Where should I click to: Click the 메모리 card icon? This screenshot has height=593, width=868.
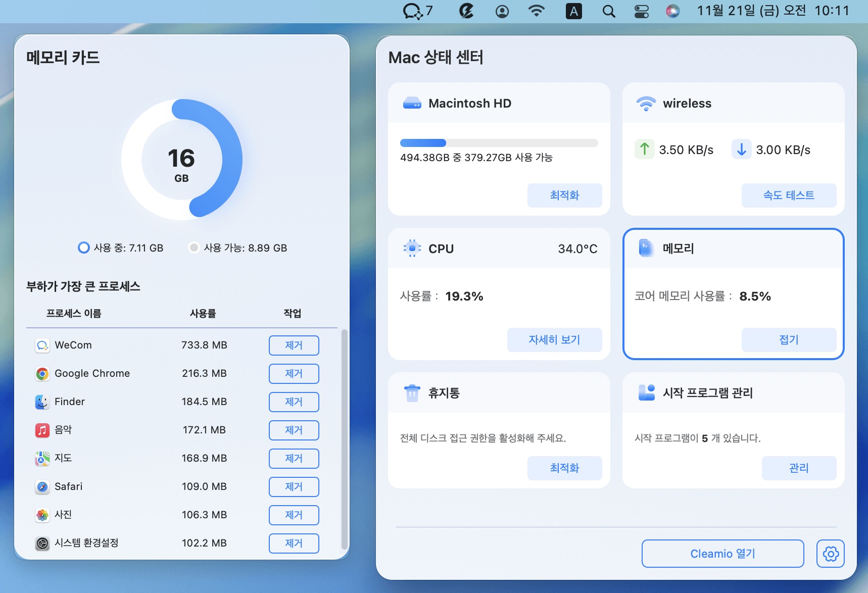click(x=647, y=248)
